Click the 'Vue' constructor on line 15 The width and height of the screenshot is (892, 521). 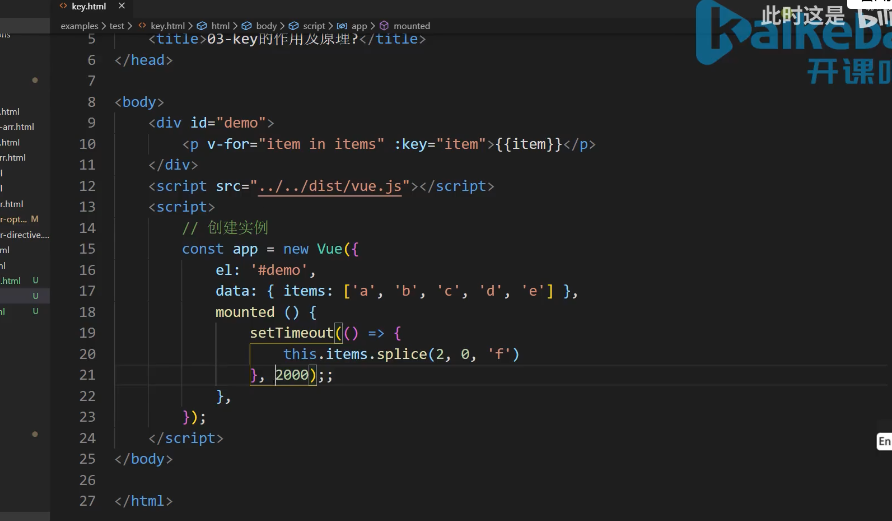click(329, 249)
